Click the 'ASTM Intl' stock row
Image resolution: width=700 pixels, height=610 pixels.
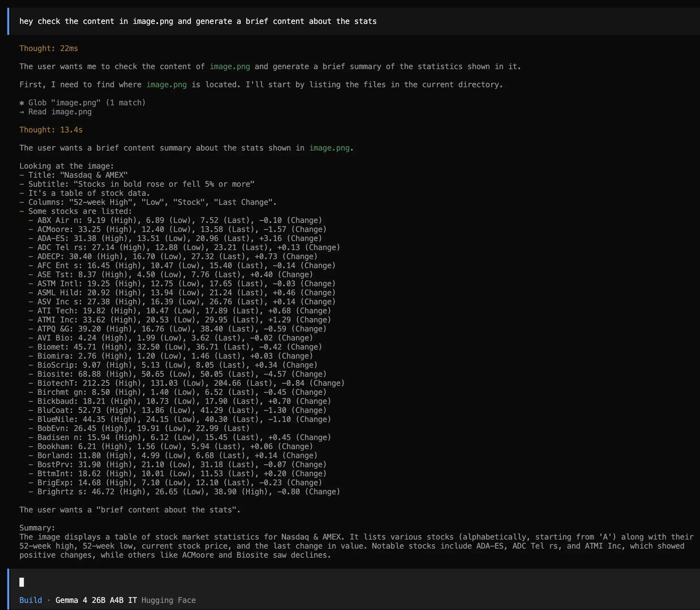pos(182,283)
